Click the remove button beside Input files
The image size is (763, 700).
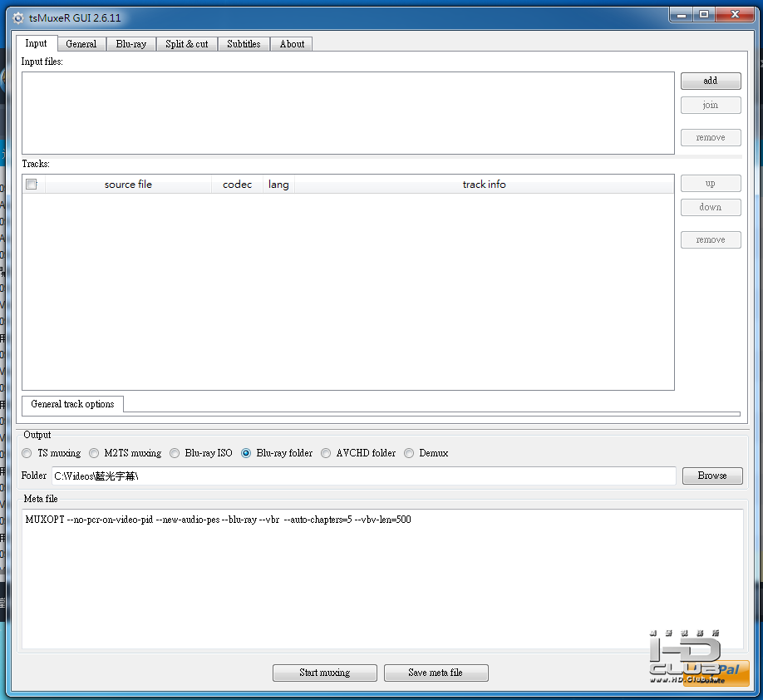711,138
